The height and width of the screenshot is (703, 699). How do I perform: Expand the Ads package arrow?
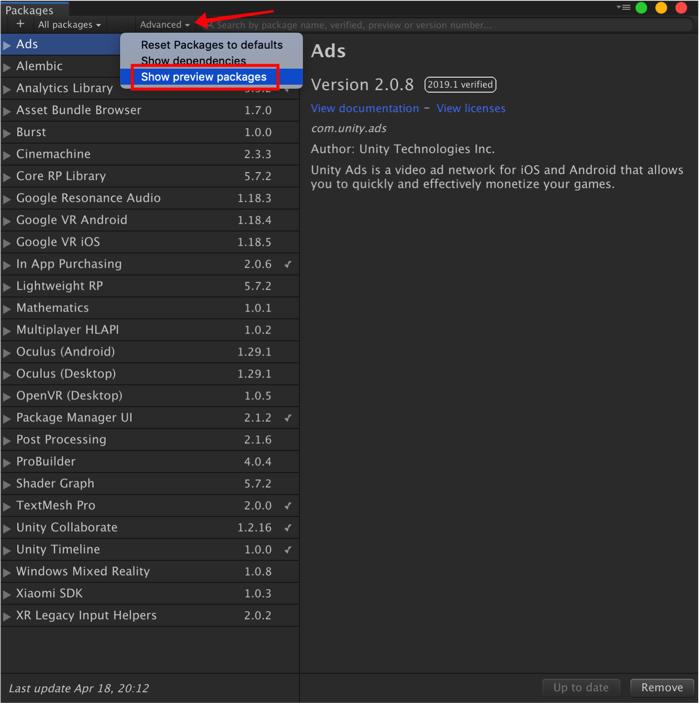tap(7, 45)
